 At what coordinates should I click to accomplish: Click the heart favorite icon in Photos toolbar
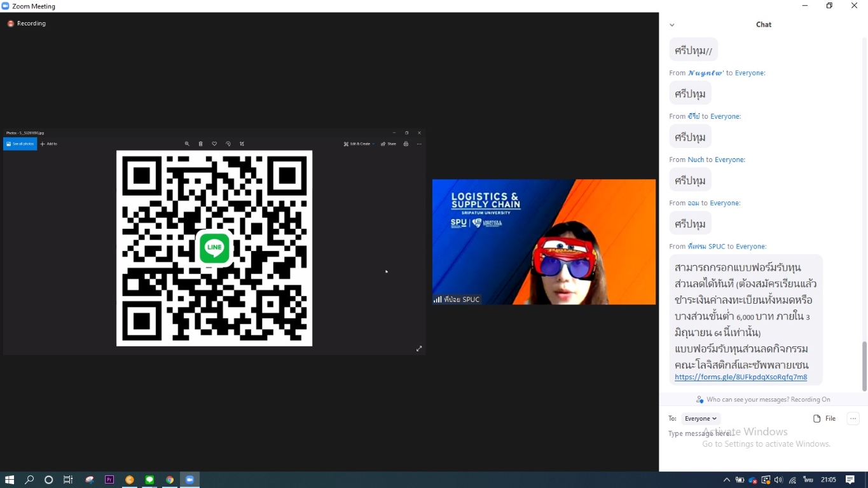(x=214, y=144)
